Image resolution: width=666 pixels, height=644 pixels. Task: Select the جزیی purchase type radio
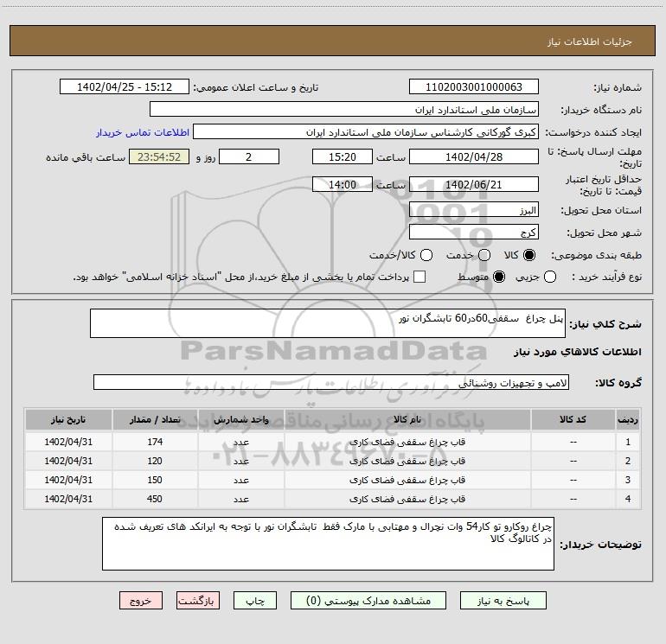pyautogui.click(x=550, y=277)
